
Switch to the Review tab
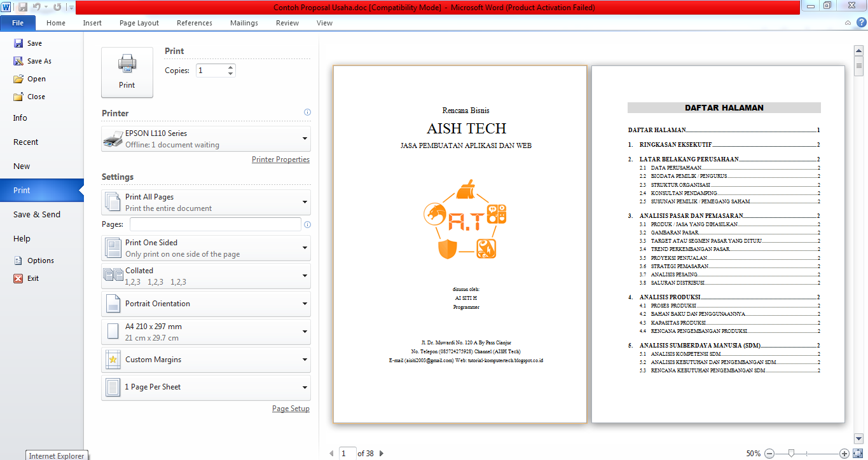tap(287, 23)
